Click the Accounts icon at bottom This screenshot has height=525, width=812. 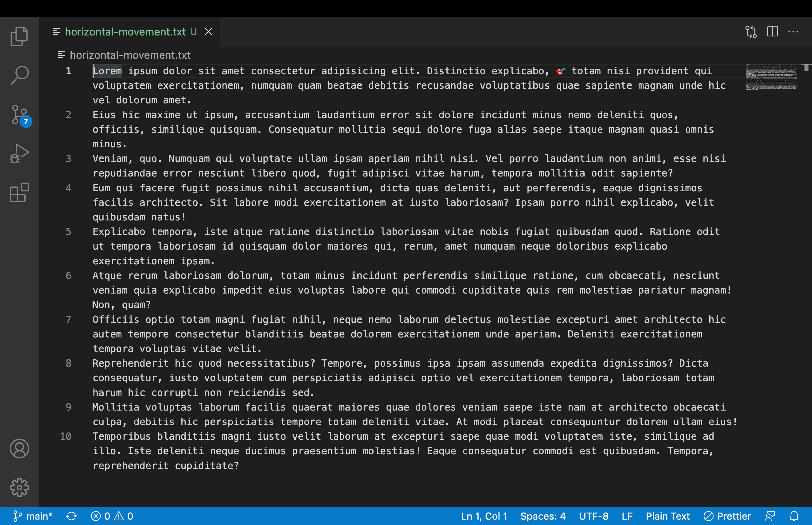(x=20, y=449)
